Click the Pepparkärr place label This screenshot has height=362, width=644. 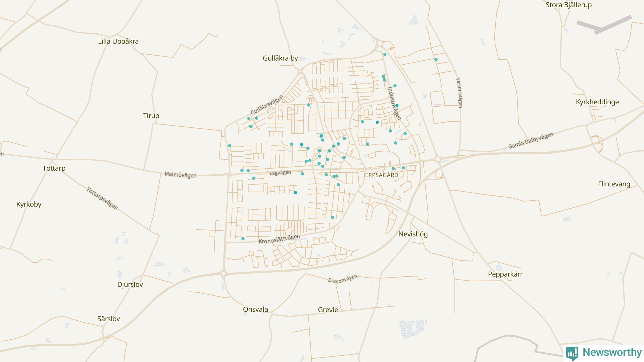coord(505,274)
